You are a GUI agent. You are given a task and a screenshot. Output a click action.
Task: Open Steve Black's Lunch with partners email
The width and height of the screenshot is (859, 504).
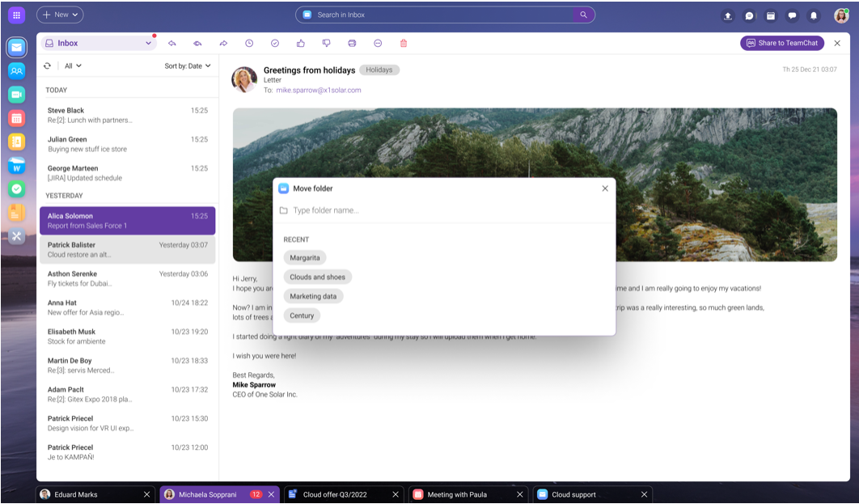click(128, 115)
